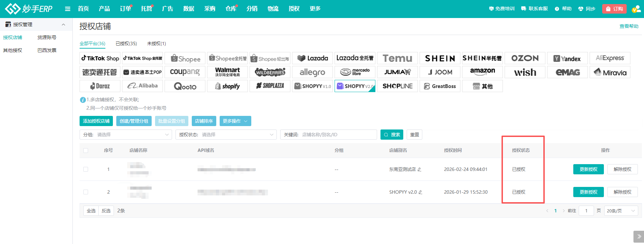644x244 pixels.
Task: Toggle the select-all header checkbox
Action: (86, 151)
